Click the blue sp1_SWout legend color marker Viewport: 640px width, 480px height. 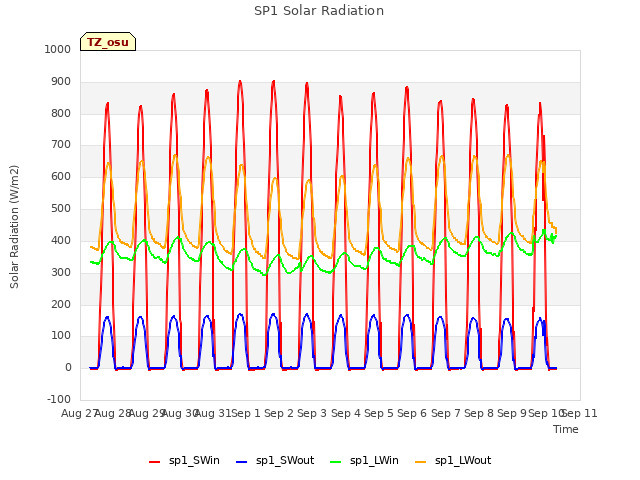pyautogui.click(x=241, y=462)
